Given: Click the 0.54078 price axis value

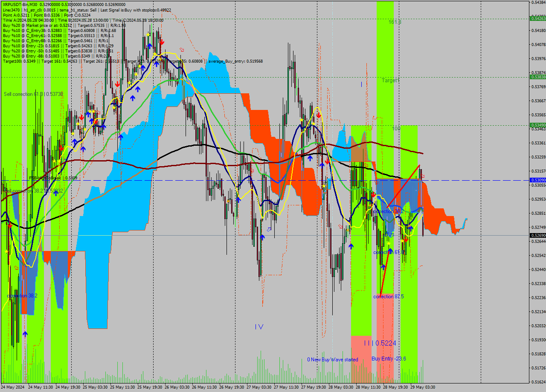Looking at the screenshot, I should 538,44.
